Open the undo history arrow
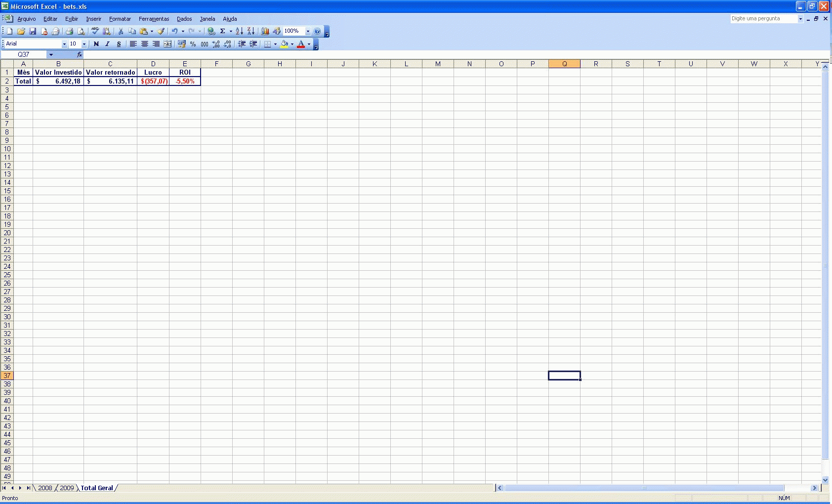 click(x=183, y=31)
